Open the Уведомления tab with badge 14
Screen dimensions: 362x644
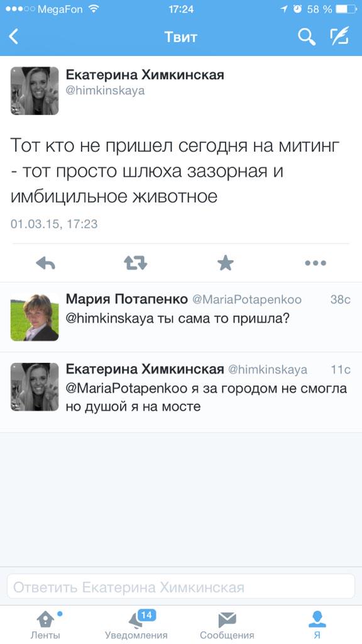(136, 621)
